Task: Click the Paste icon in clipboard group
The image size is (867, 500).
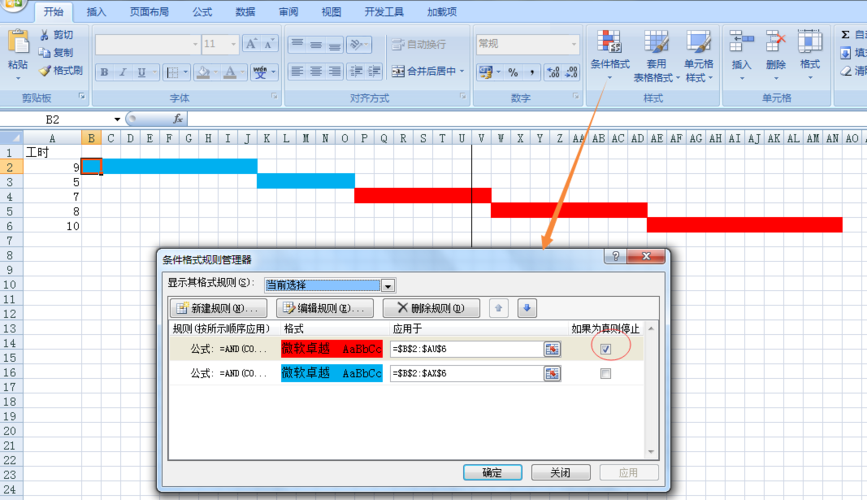Action: (18, 43)
